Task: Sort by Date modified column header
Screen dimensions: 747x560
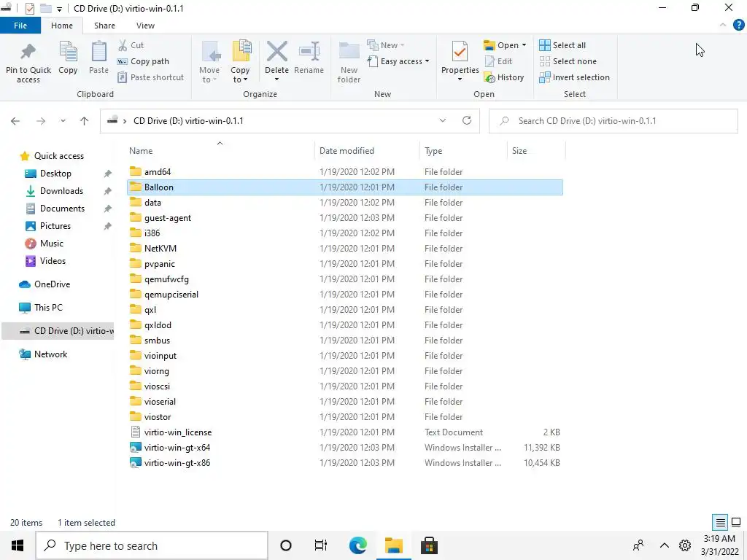Action: coord(347,151)
